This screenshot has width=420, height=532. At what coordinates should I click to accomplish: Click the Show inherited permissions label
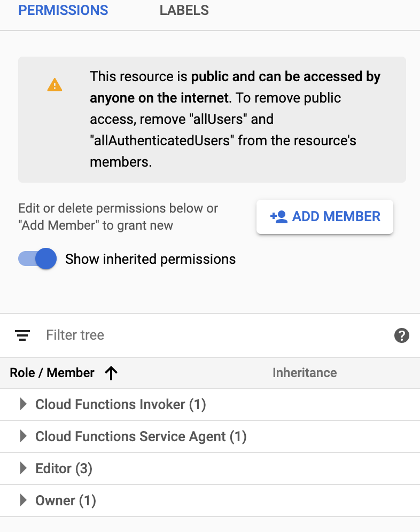150,260
